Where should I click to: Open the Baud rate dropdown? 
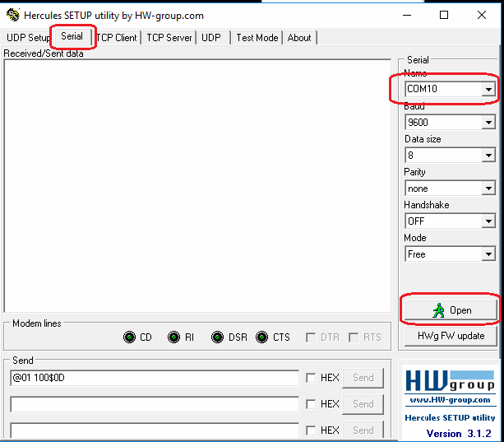pos(488,123)
